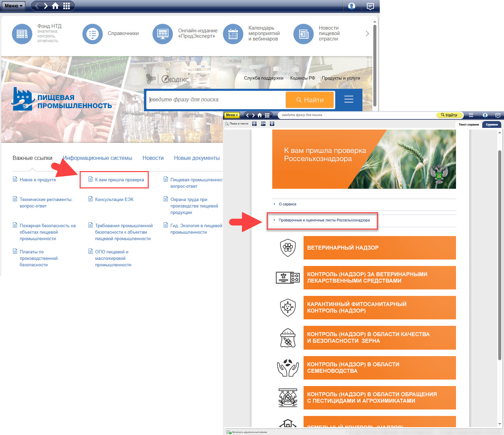Screen dimensions: 504x435
Task: Open the apps grid icon in the document window
Action: pos(267,115)
